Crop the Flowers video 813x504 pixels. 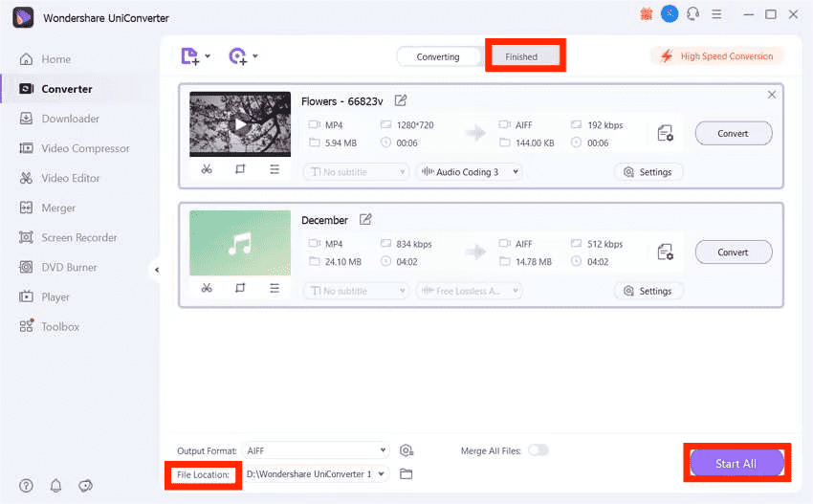coord(240,169)
